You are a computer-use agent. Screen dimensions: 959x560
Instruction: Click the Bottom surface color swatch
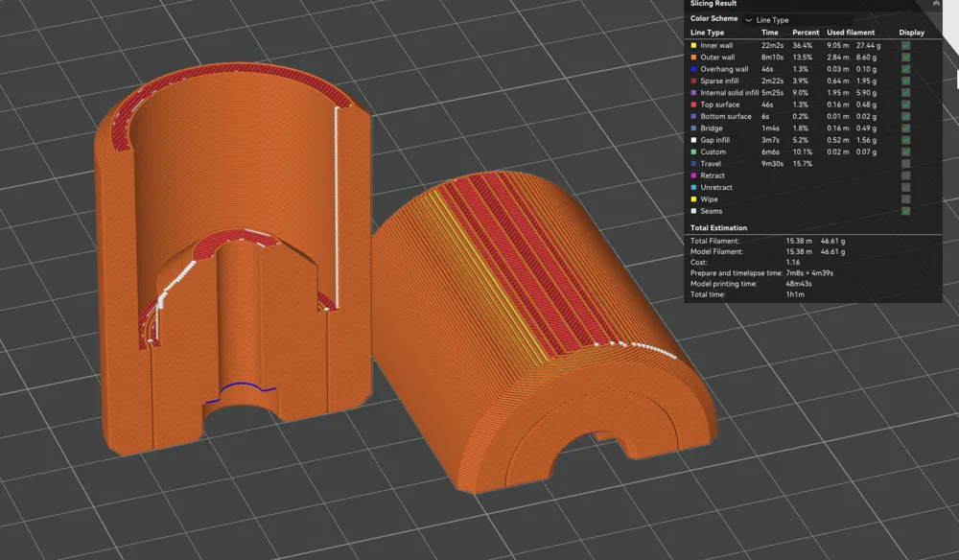coord(693,116)
